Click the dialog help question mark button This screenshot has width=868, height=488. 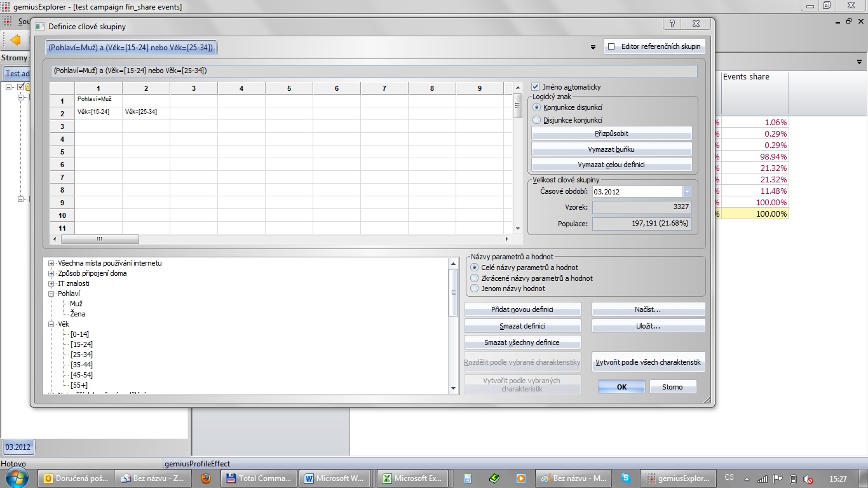pyautogui.click(x=672, y=24)
